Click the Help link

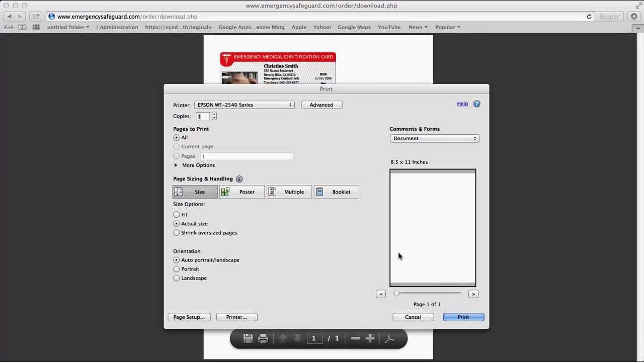[462, 104]
